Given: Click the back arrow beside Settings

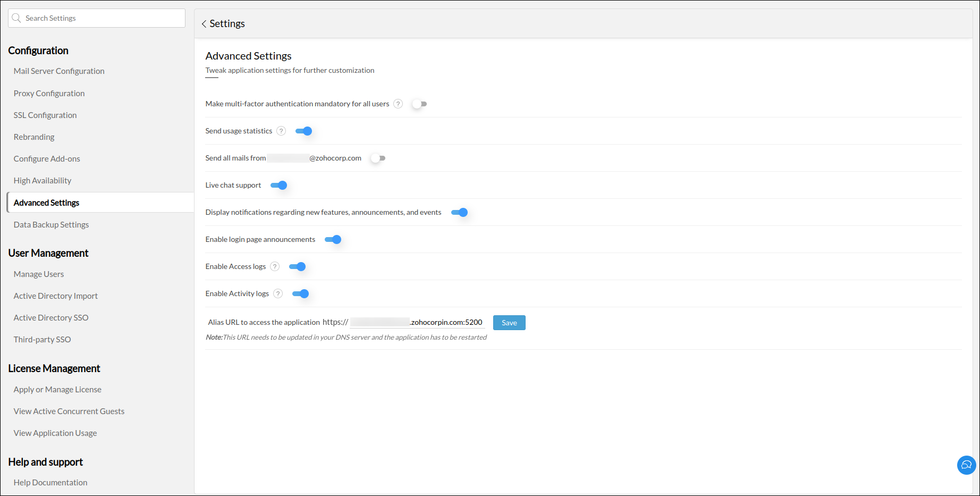Looking at the screenshot, I should [204, 24].
